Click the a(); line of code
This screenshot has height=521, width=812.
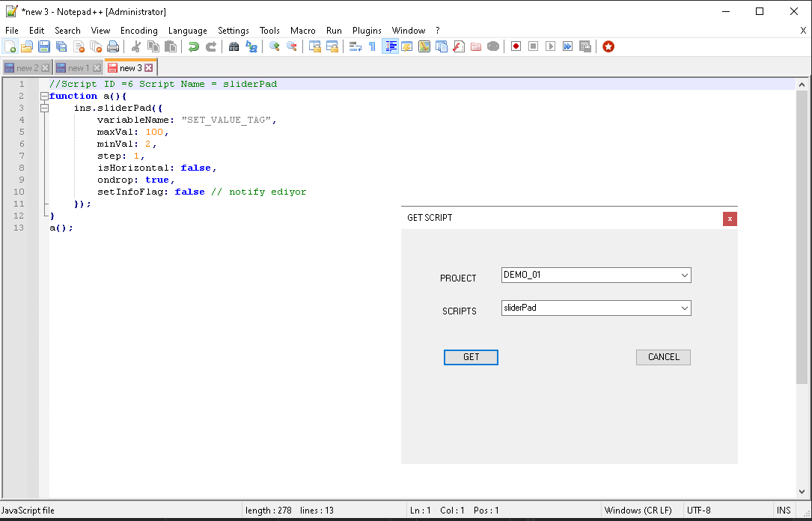(61, 228)
